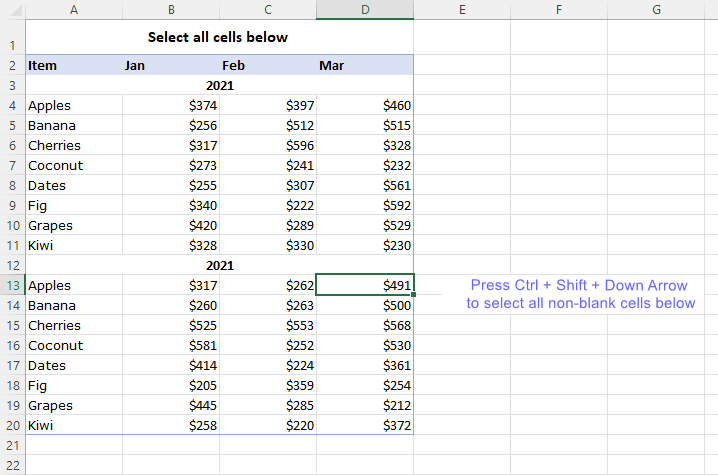Select the cell showing $581

point(171,345)
